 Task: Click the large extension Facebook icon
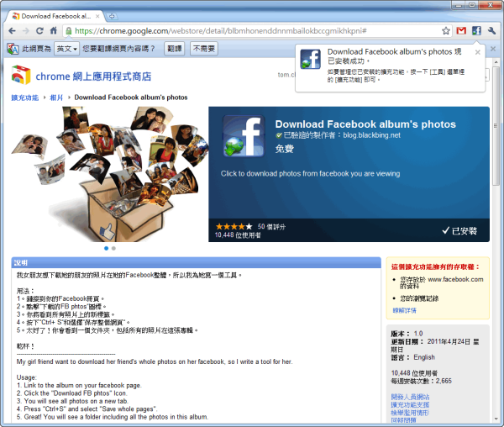tap(244, 136)
